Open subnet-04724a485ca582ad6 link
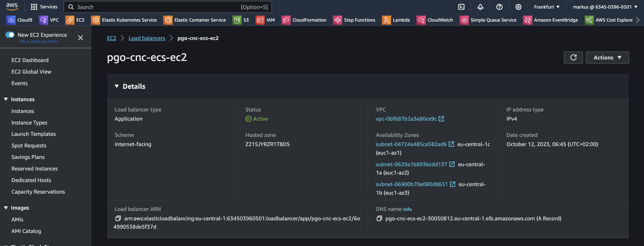 pyautogui.click(x=411, y=144)
